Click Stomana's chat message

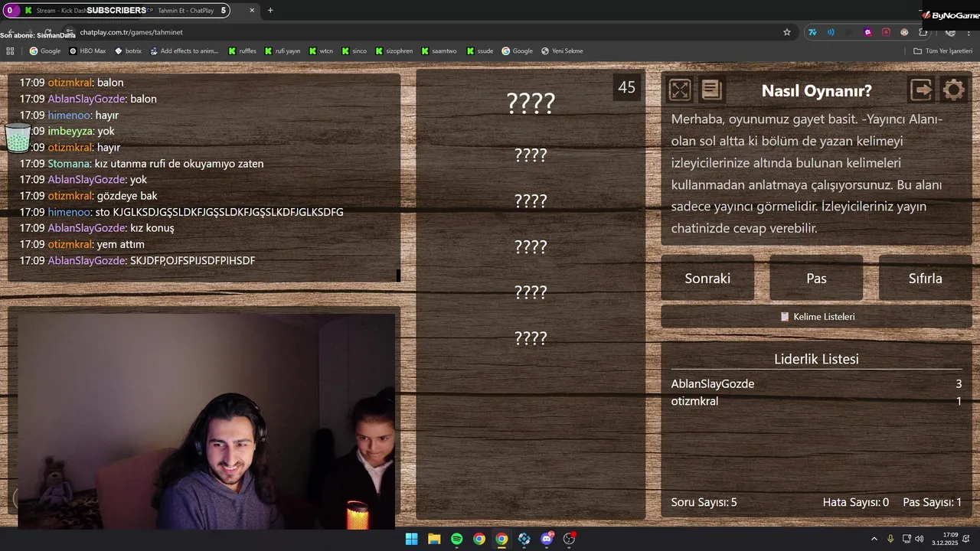tap(142, 164)
